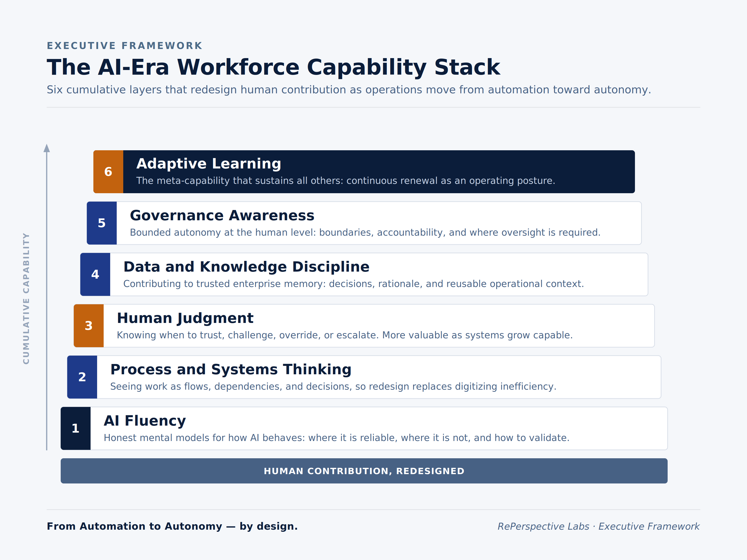
Task: Click the number 2 blue badge
Action: [82, 377]
